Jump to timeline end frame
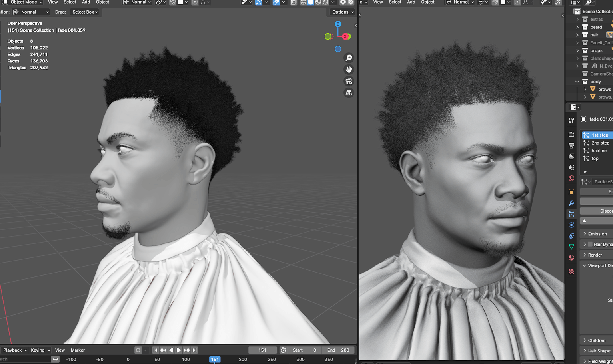 pos(194,350)
